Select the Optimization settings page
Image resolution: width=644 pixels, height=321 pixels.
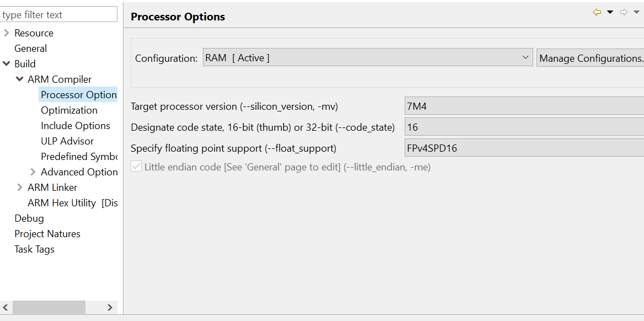(x=69, y=110)
